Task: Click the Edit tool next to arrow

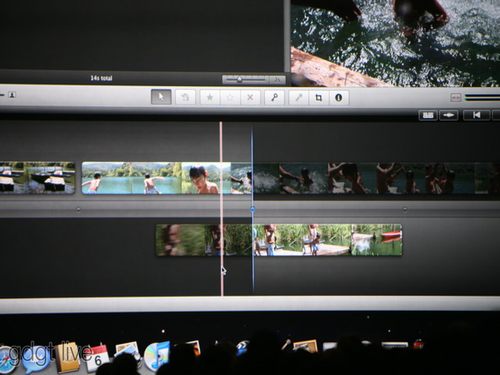Action: [185, 97]
